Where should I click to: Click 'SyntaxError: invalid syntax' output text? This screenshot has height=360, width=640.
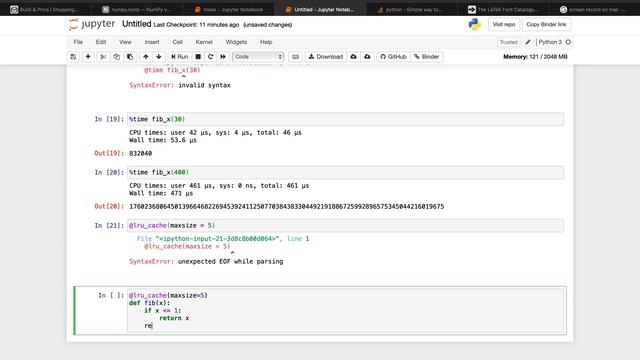180,85
